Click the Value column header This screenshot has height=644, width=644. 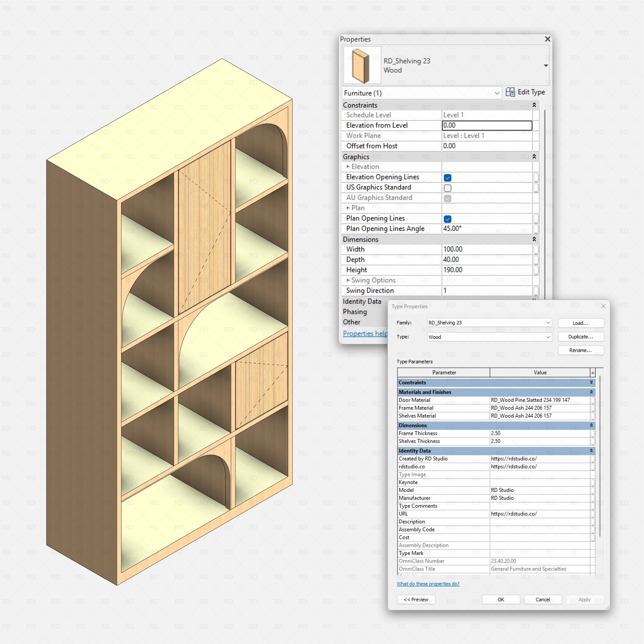click(540, 373)
